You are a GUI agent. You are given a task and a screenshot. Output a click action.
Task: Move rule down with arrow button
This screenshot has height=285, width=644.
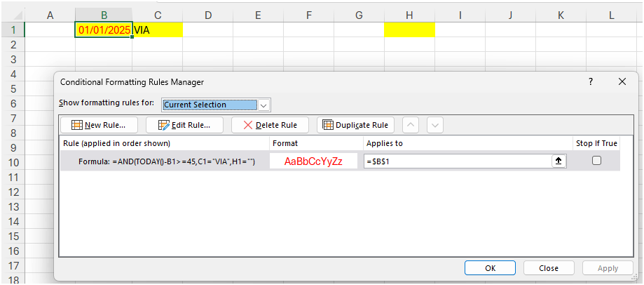pyautogui.click(x=435, y=125)
